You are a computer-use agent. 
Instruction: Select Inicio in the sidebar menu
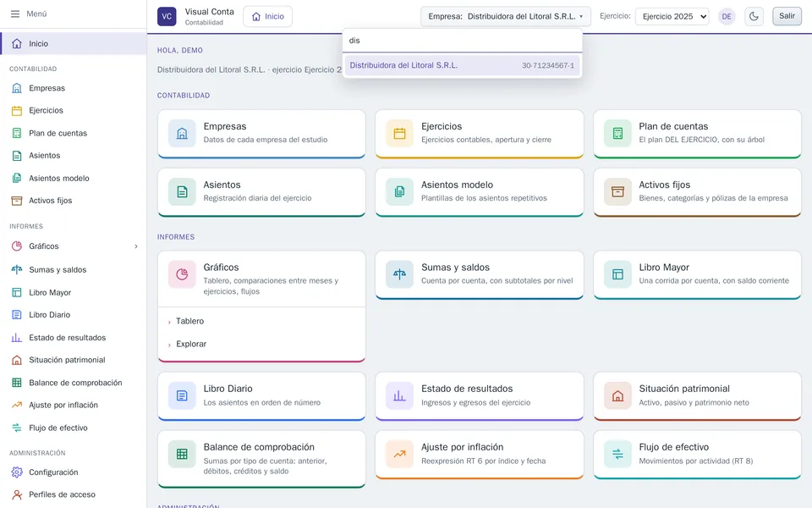pos(74,43)
